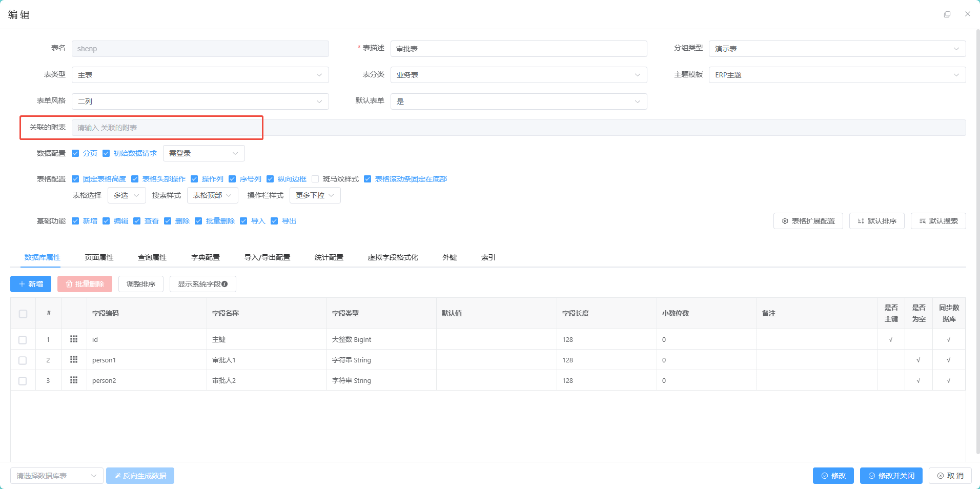Expand the 操作栏样式 更多下拉 dropdown

[x=315, y=195]
